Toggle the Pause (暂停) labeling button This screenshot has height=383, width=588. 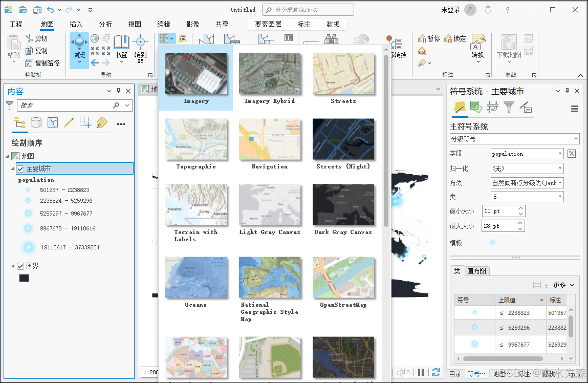coord(429,38)
